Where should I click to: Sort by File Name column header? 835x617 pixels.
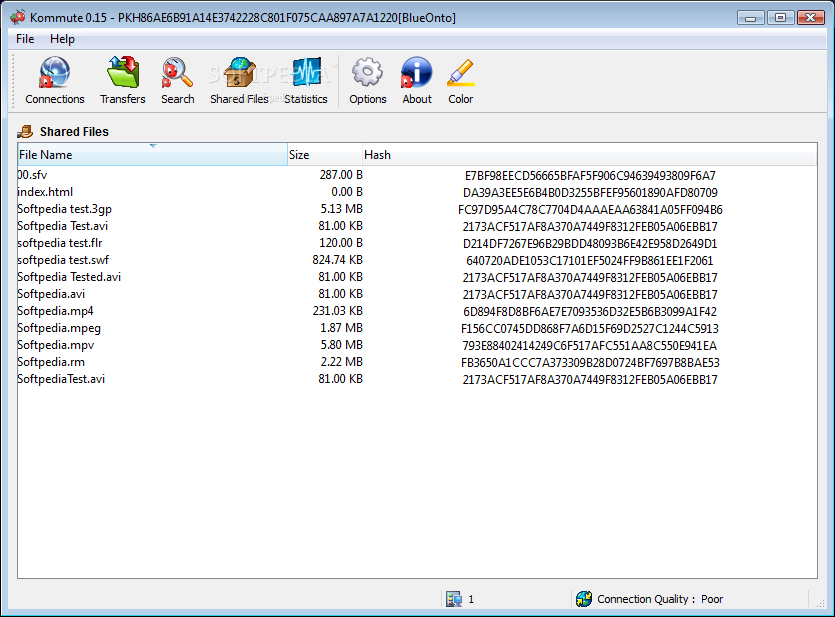152,154
